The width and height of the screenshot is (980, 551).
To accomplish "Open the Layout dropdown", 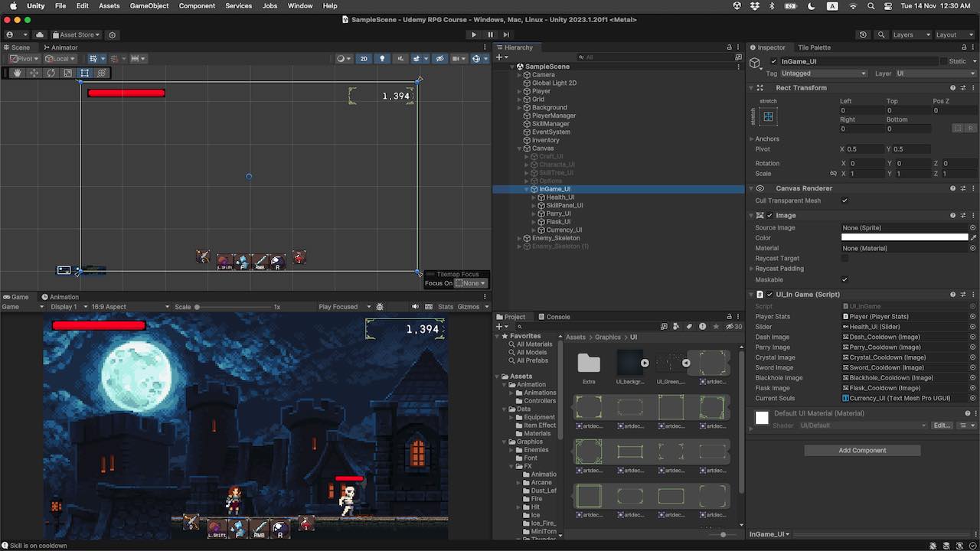I will click(954, 34).
